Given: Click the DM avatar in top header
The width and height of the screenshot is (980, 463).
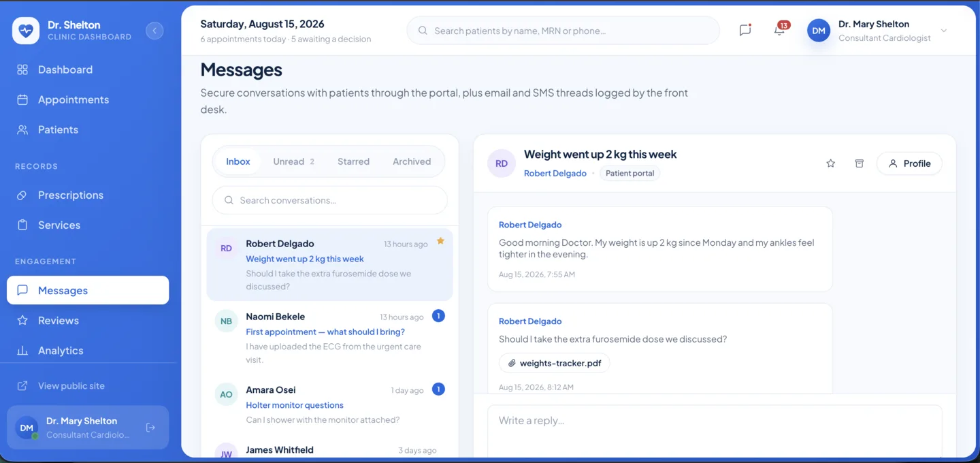Looking at the screenshot, I should point(819,31).
